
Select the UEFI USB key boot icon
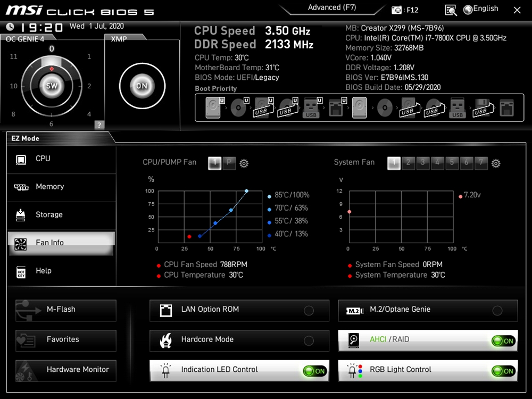tap(312, 108)
